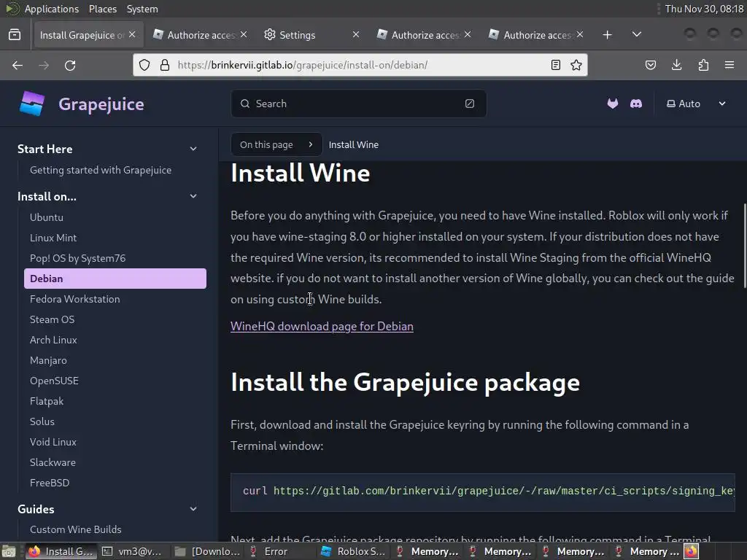Open the Fedora Workstation install guide
Viewport: 747px width, 560px height.
[75, 299]
